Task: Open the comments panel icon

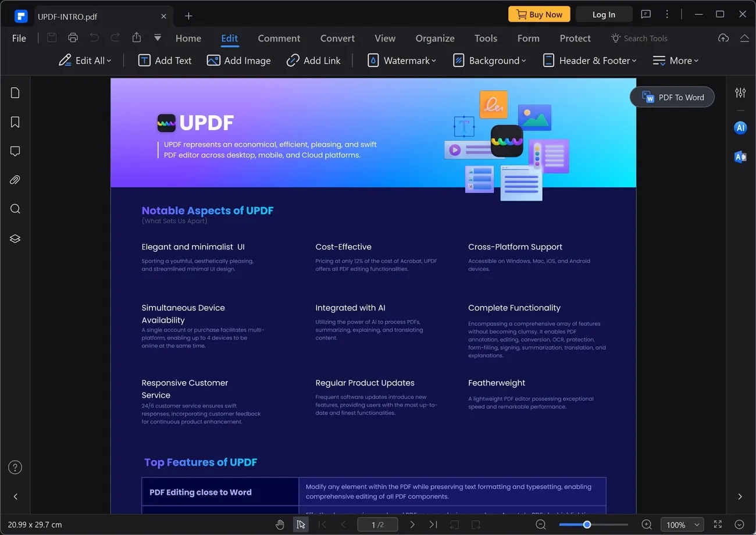Action: coord(15,151)
